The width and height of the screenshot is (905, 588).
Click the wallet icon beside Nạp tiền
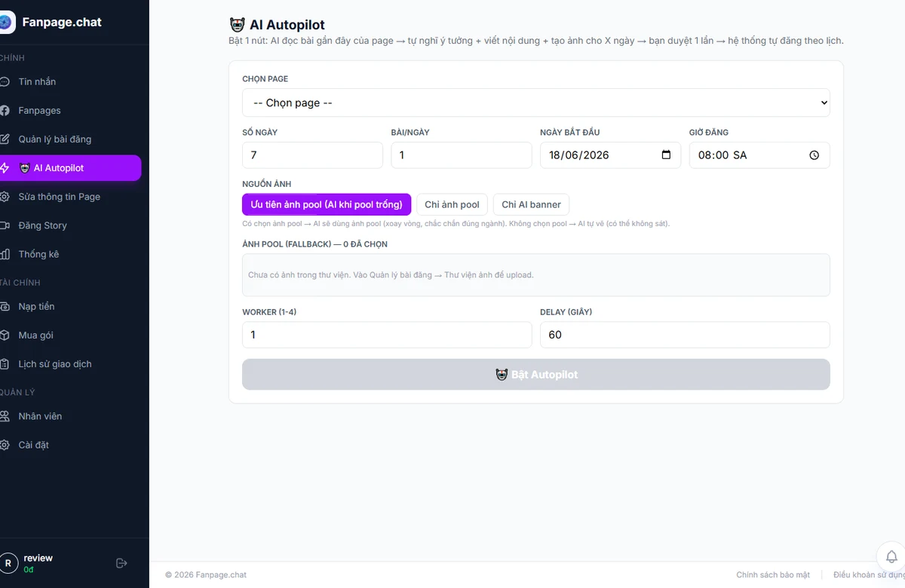(x=5, y=307)
